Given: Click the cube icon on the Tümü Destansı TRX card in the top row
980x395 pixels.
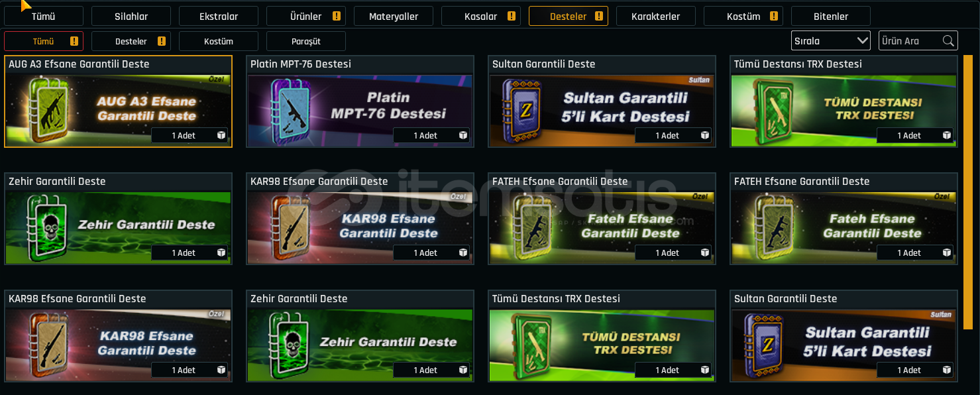Looking at the screenshot, I should (x=948, y=135).
